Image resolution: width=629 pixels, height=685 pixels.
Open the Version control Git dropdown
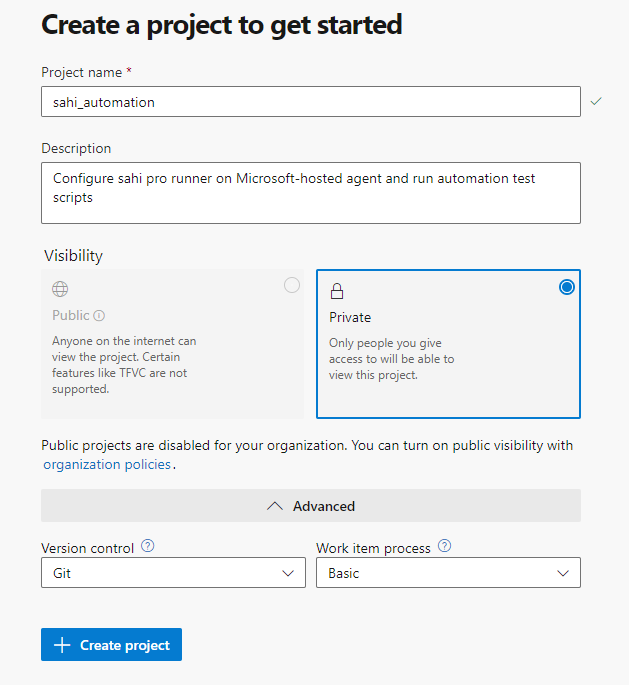[173, 573]
